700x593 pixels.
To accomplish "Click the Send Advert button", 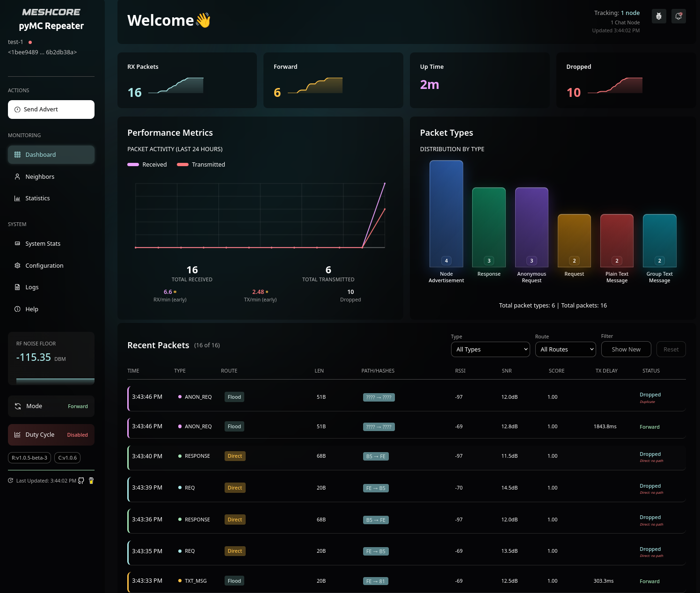I will coord(51,109).
